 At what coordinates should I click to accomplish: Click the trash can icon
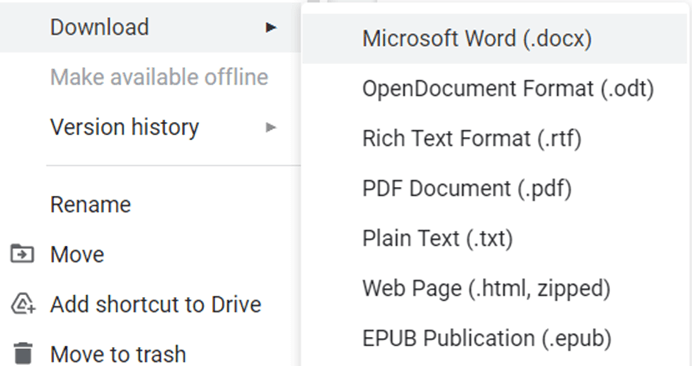(x=23, y=353)
